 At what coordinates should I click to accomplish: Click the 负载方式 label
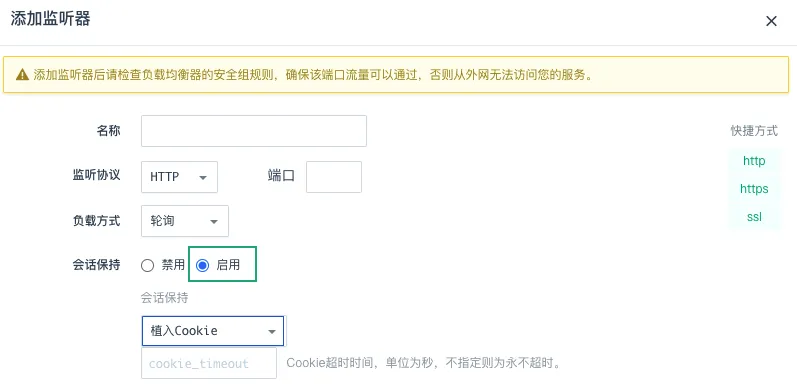[97, 221]
